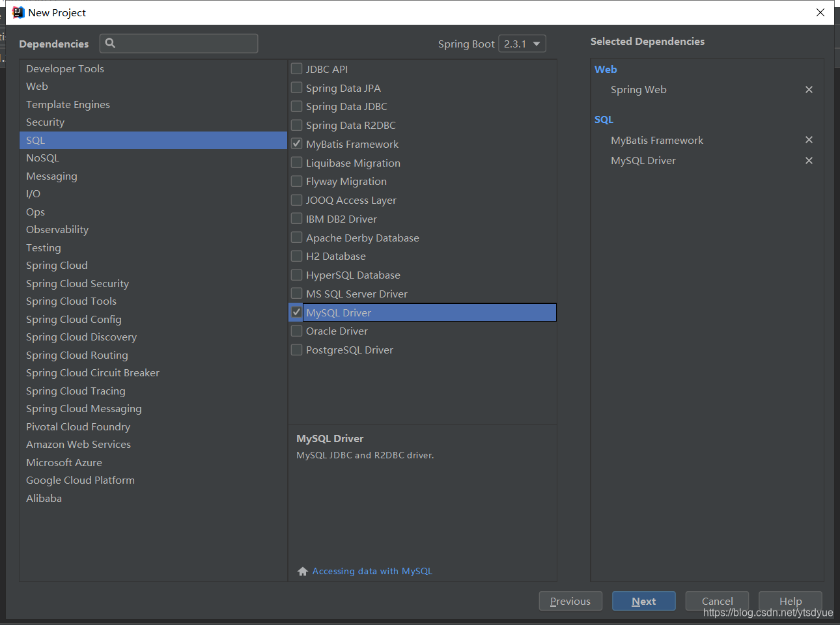The image size is (840, 625).
Task: Select Spring Cloud Tracing category
Action: point(153,391)
